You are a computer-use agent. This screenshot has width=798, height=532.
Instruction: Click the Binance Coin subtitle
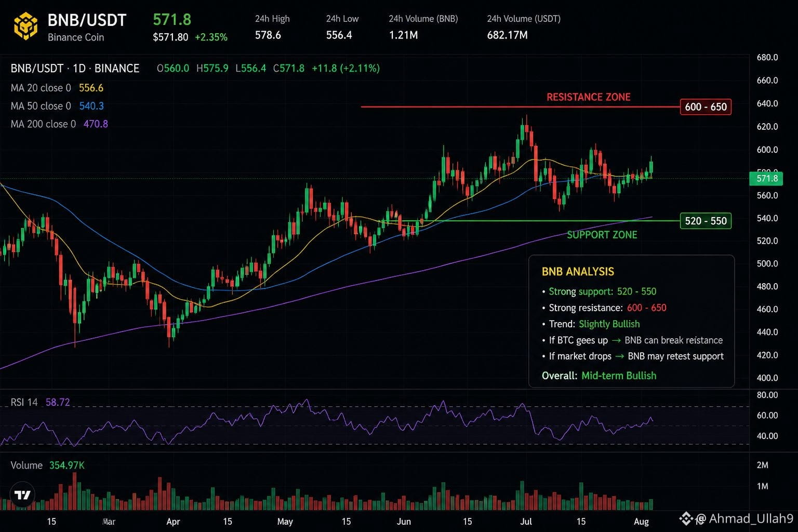click(x=76, y=37)
